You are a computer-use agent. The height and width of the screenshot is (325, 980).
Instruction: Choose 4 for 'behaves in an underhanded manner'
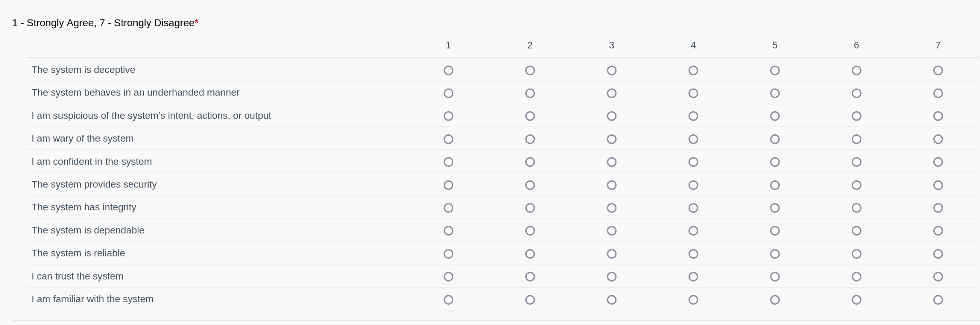pyautogui.click(x=693, y=93)
